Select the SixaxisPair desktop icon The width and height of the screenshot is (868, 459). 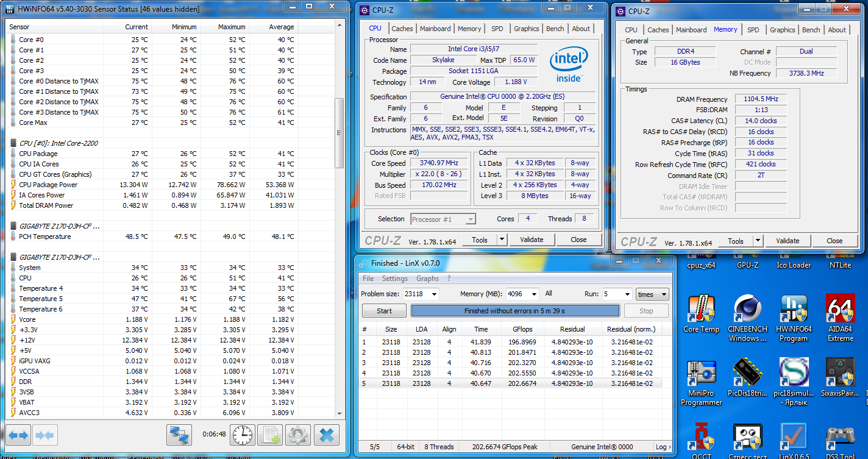[x=840, y=378]
